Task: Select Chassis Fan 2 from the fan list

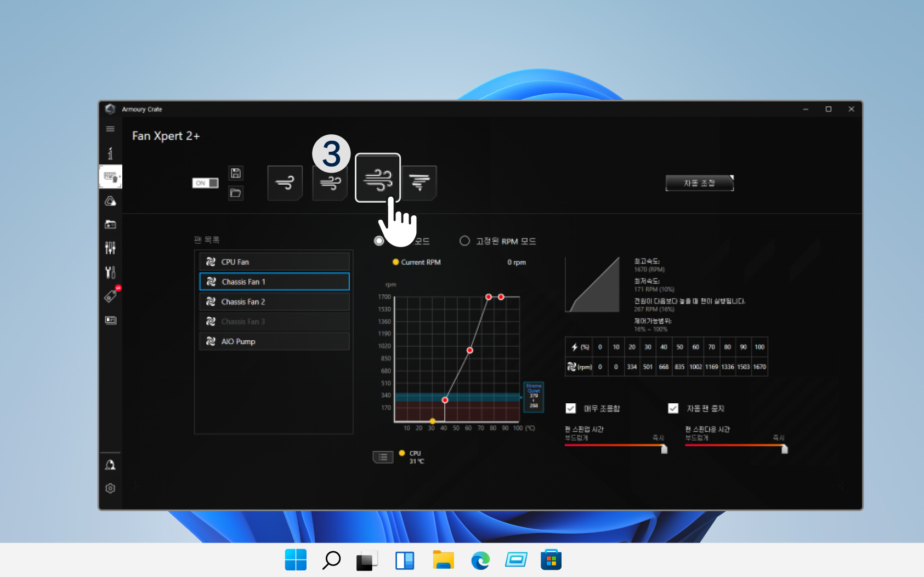Action: [274, 301]
